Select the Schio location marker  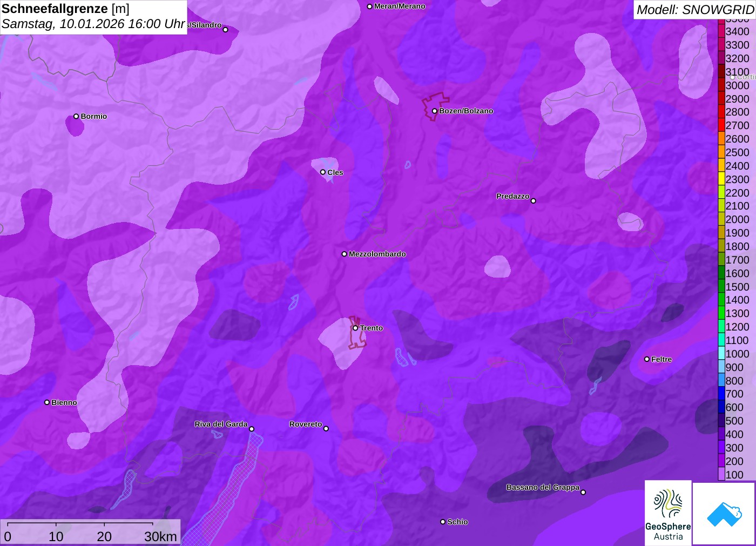(x=443, y=522)
